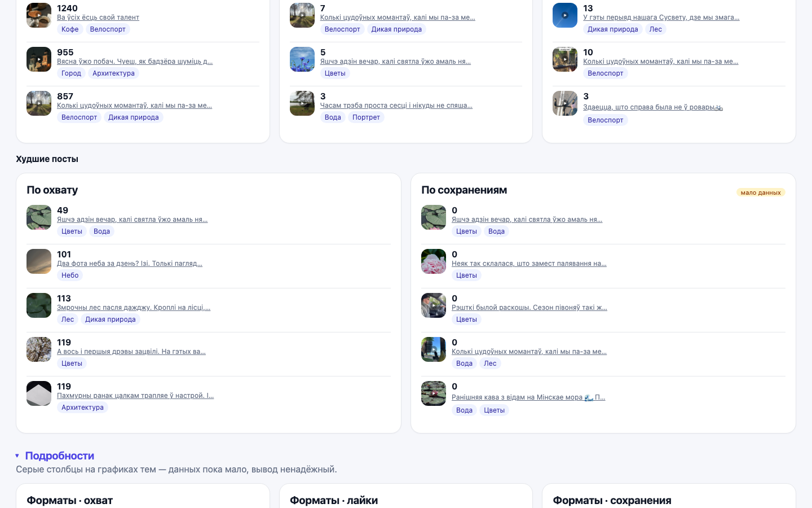Click the thumbnail of the post with 13
This screenshot has height=508, width=812.
(565, 15)
